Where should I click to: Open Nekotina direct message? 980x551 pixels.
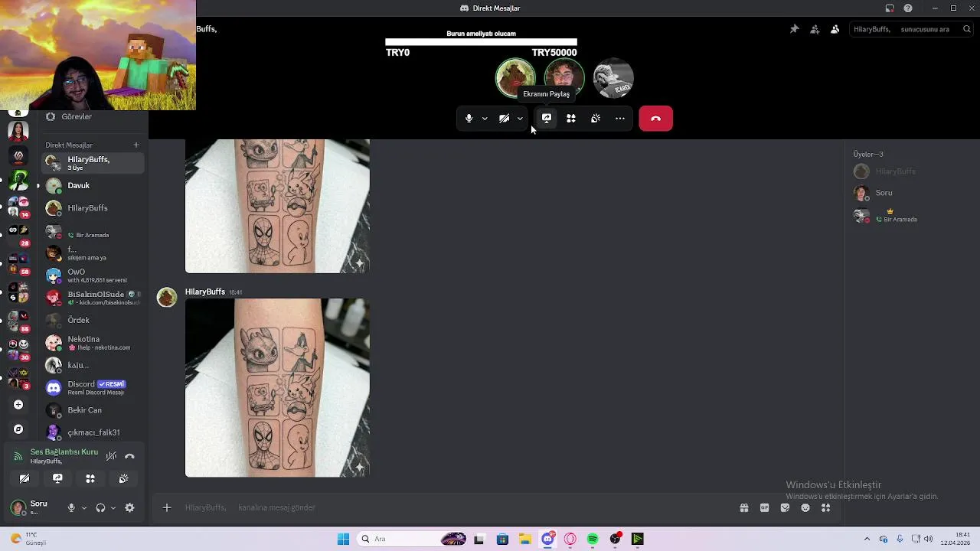[93, 343]
